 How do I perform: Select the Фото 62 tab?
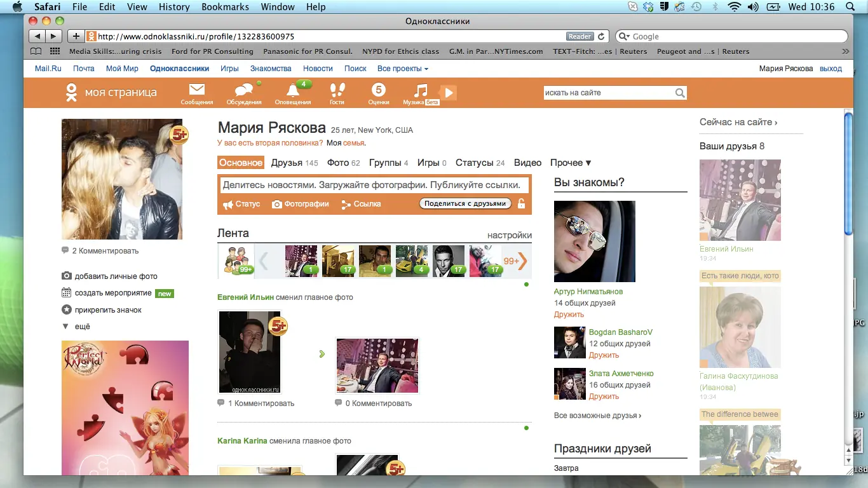(x=344, y=163)
